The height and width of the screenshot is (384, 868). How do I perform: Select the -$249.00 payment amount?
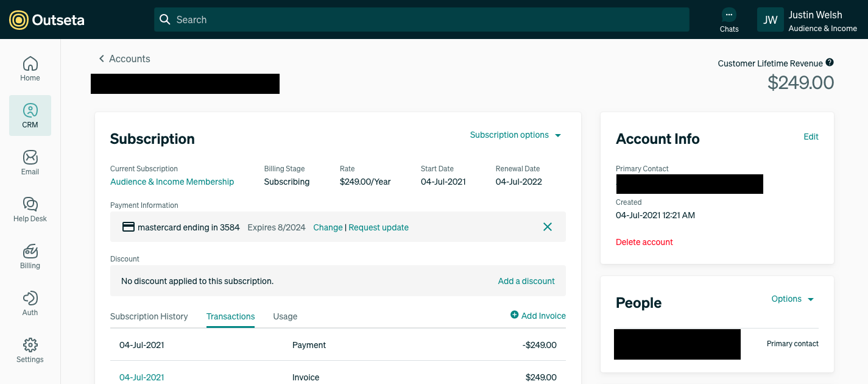540,345
